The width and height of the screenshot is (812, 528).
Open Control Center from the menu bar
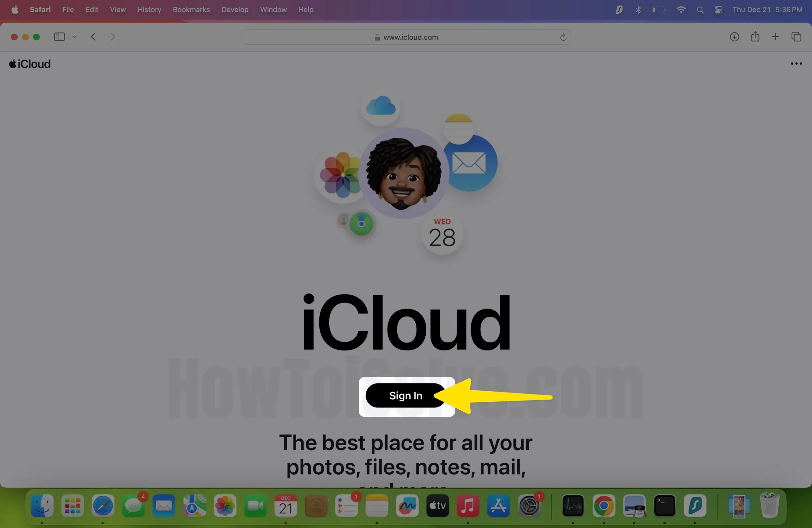pos(718,10)
